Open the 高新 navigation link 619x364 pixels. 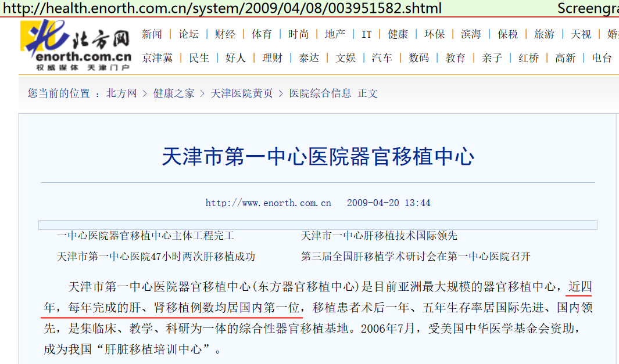pyautogui.click(x=565, y=57)
